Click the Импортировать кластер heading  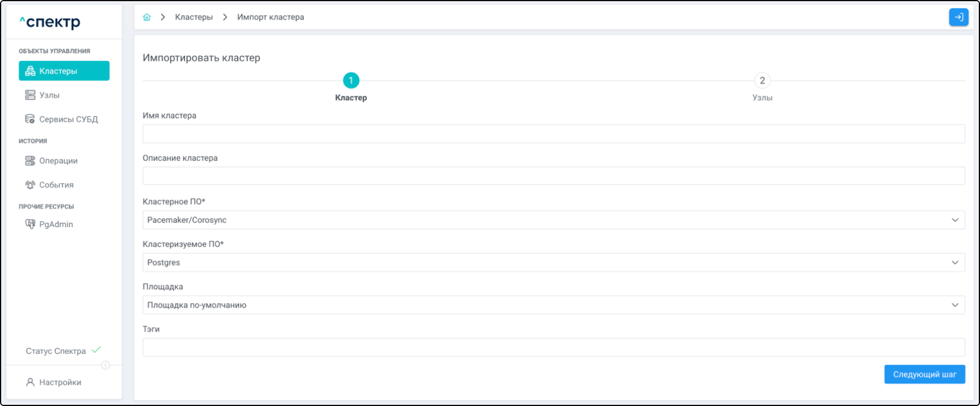click(x=202, y=58)
